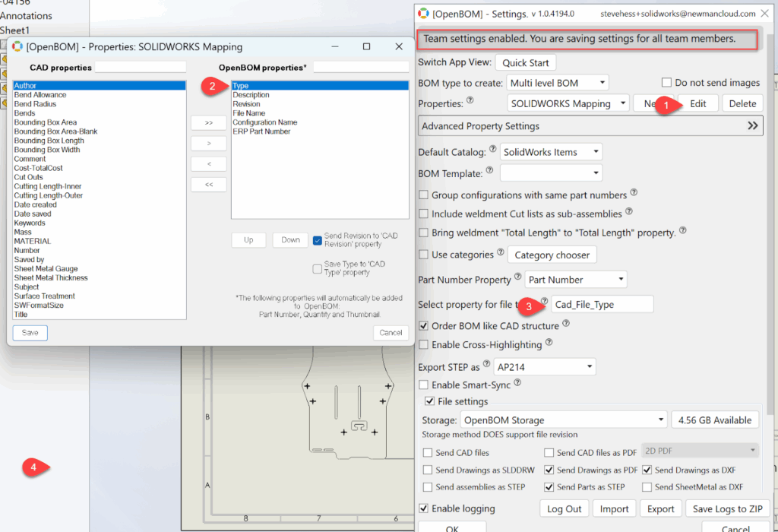Enable the Do not send images checkbox
778x532 pixels.
click(666, 83)
